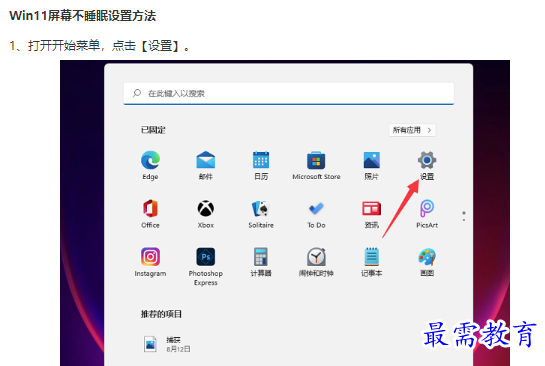Click the pinned apps page indicator dots
The height and width of the screenshot is (366, 545).
coord(464,216)
